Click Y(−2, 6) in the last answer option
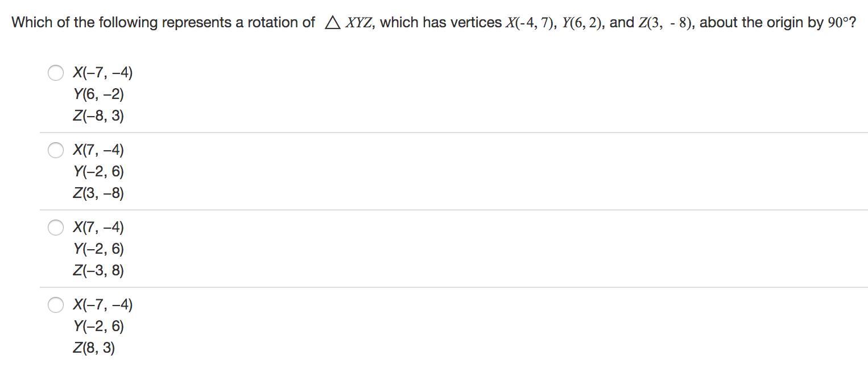This screenshot has width=868, height=380. 98,327
